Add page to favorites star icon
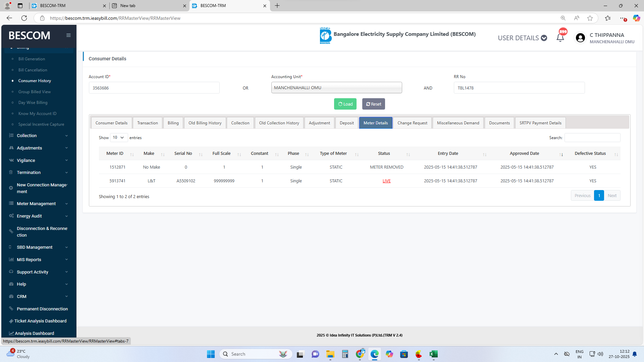Screen dimensions: 644x362 pyautogui.click(x=590, y=18)
